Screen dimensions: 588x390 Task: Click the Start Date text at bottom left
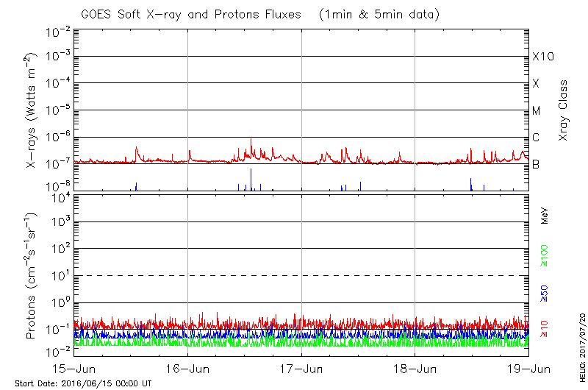pos(83,383)
